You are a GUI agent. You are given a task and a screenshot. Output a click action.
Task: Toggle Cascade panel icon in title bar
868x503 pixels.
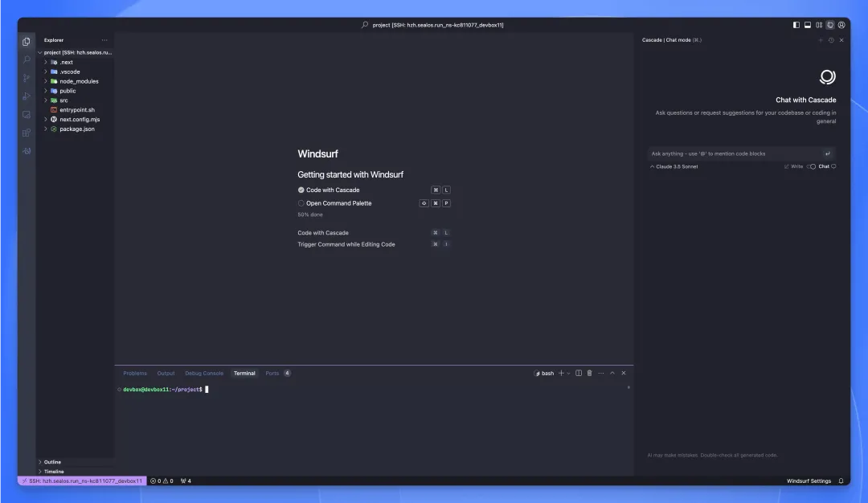click(x=830, y=25)
